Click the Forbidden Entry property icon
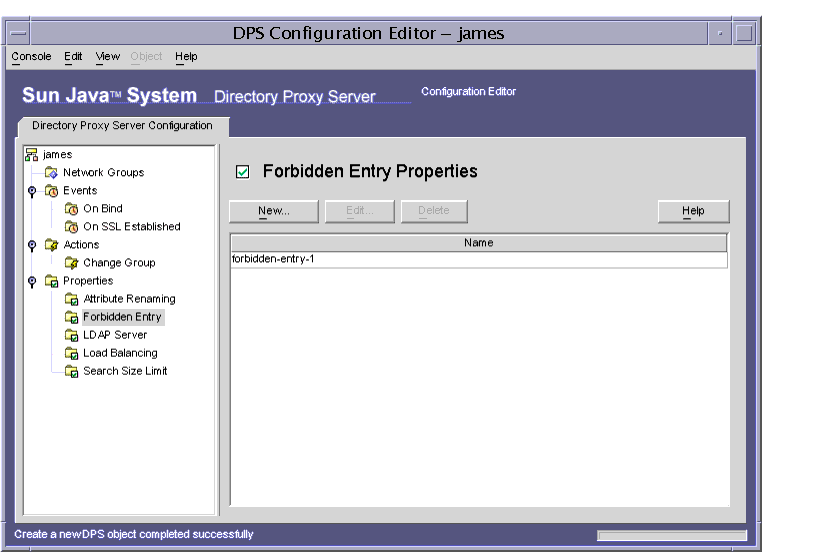 click(x=71, y=317)
